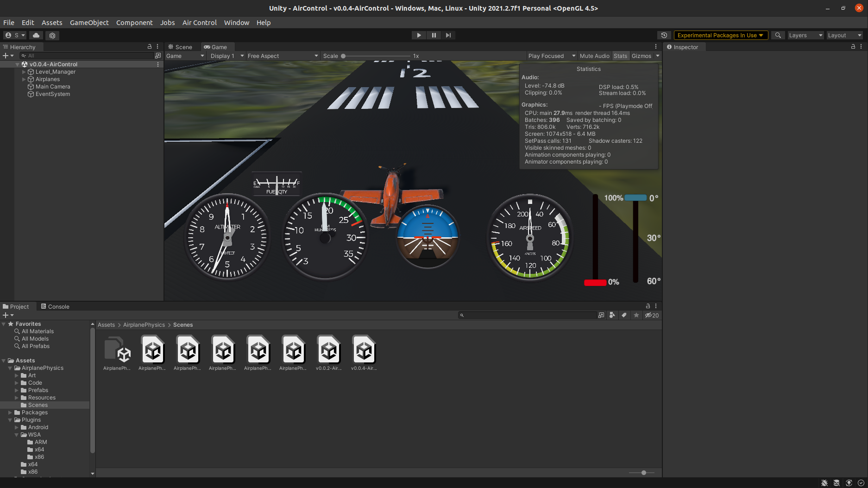This screenshot has height=488, width=868.
Task: Click the Hierarchy search-by-type icon
Action: [157, 56]
